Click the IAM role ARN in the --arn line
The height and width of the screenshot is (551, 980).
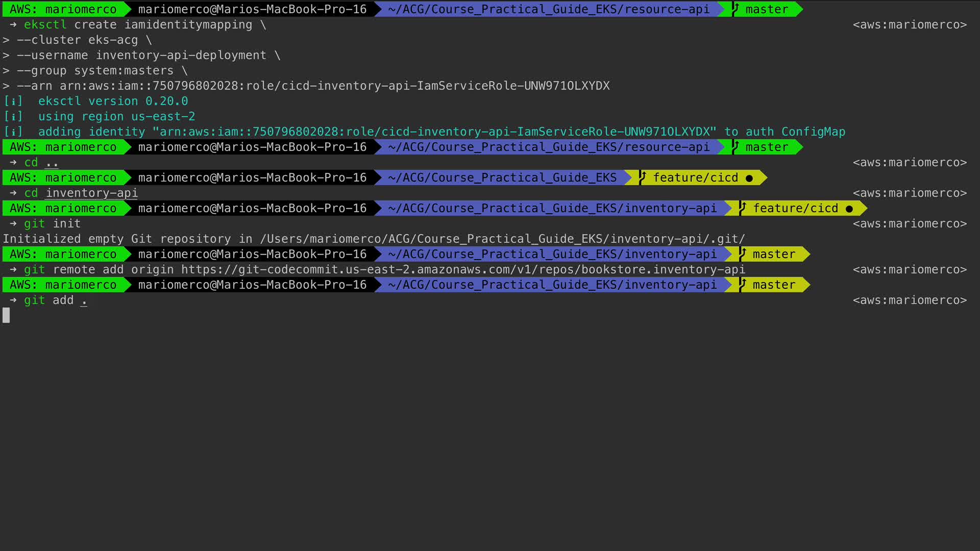334,86
